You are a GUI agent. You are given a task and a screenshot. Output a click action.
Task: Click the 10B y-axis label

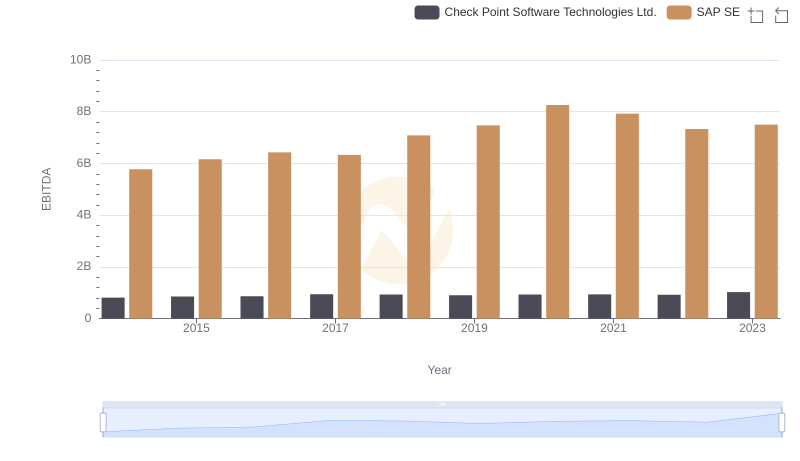81,60
